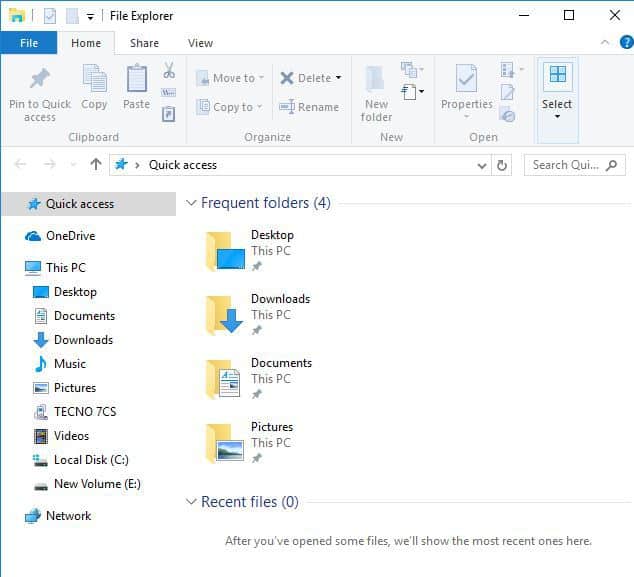Open the Quick Access Toolbar customize arrow
The width and height of the screenshot is (634, 577).
pos(91,17)
